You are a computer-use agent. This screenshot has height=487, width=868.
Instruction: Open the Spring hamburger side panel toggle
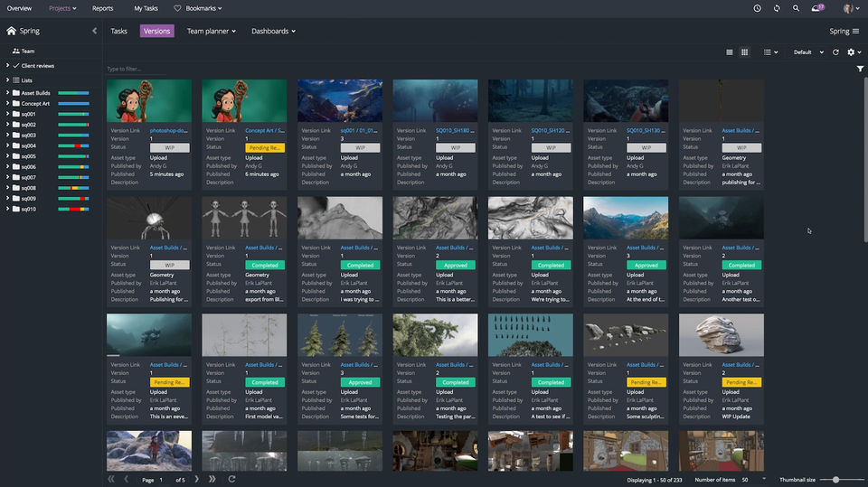click(855, 31)
